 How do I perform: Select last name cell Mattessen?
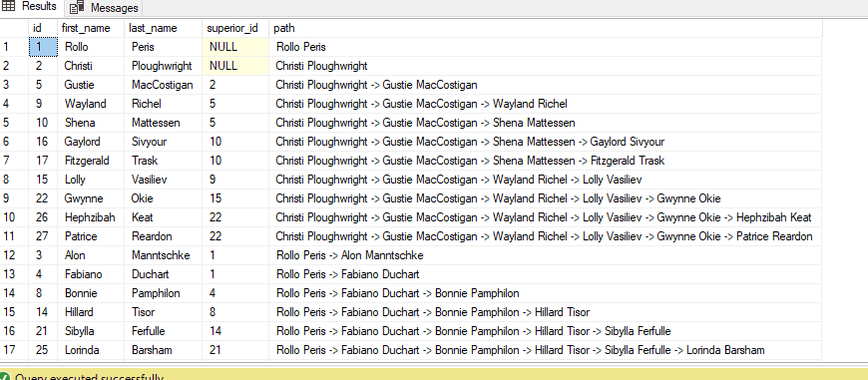click(x=164, y=123)
